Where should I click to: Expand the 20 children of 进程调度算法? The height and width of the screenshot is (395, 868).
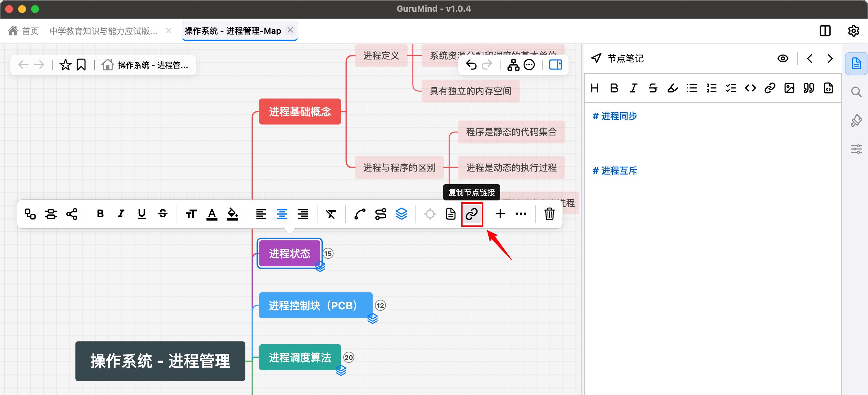348,357
